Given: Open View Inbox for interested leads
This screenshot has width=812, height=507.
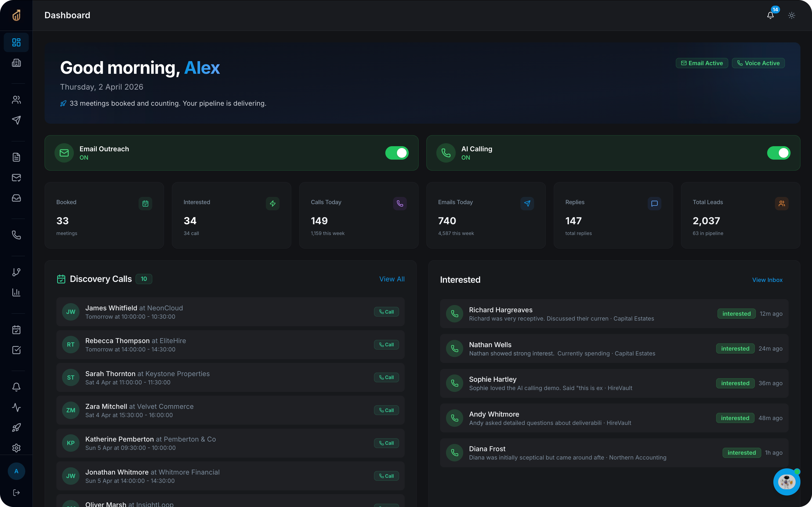Looking at the screenshot, I should point(767,280).
